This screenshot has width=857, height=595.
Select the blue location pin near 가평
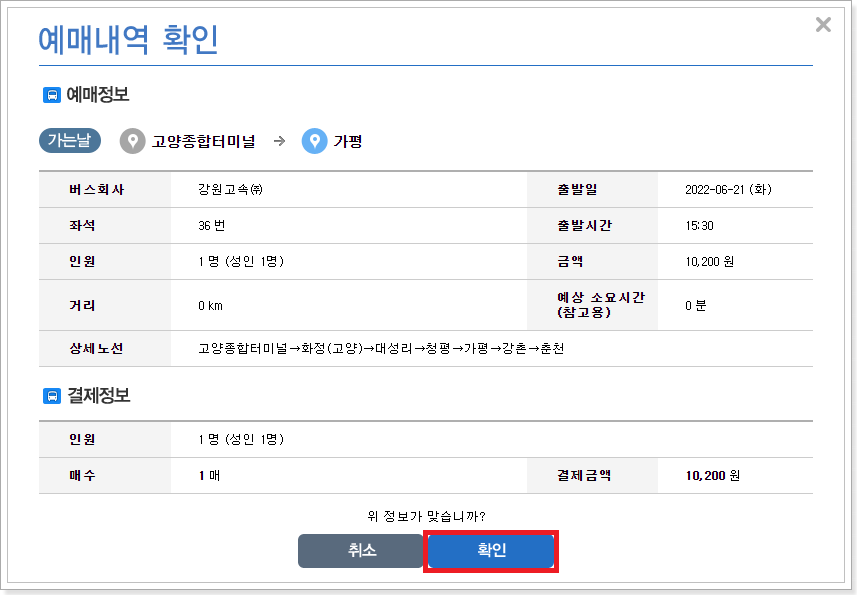pos(313,141)
